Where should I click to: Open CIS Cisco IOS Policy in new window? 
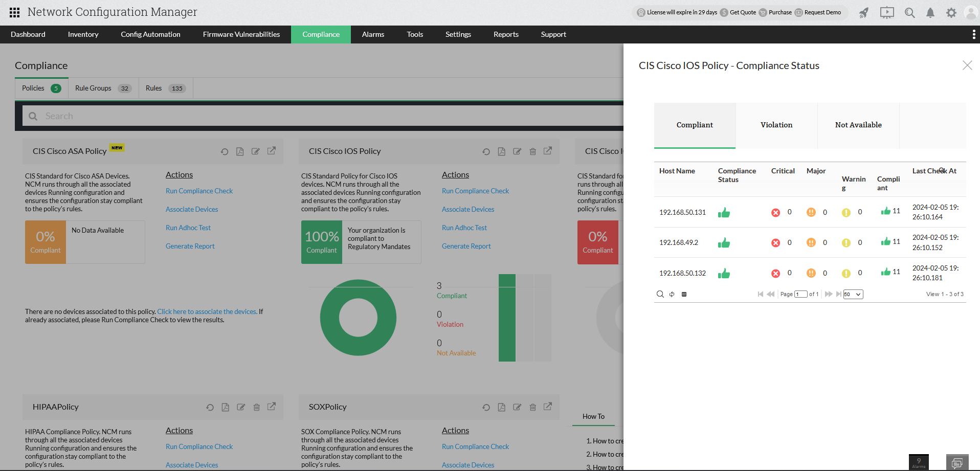coord(548,151)
